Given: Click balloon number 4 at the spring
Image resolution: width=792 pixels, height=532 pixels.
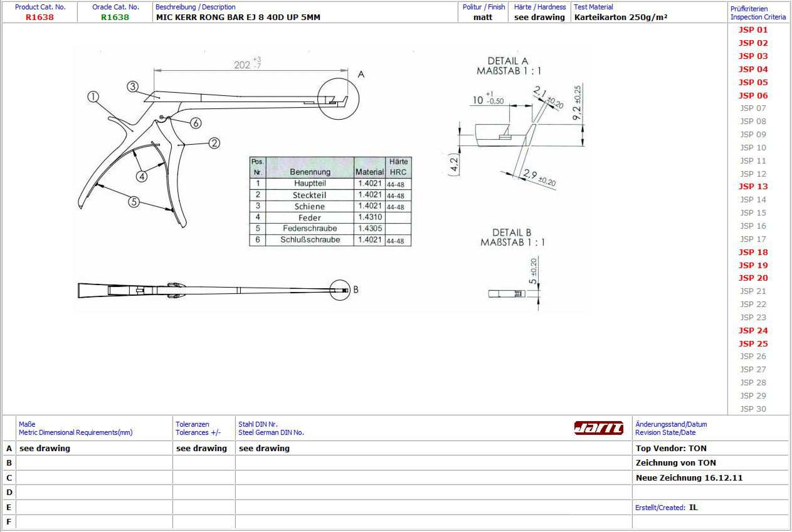Looking at the screenshot, I should coord(141,176).
